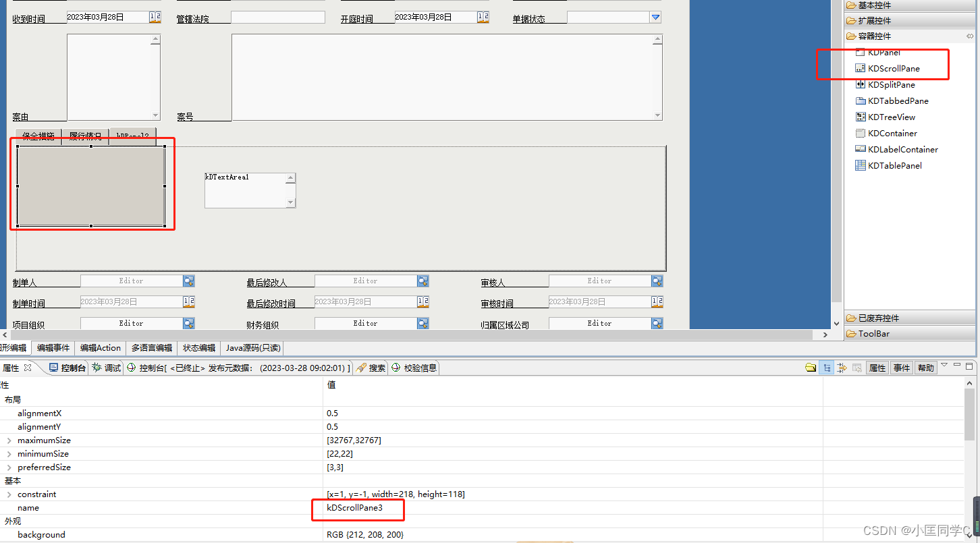Open the Java源码(只读) tab
The height and width of the screenshot is (543, 980).
[252, 348]
